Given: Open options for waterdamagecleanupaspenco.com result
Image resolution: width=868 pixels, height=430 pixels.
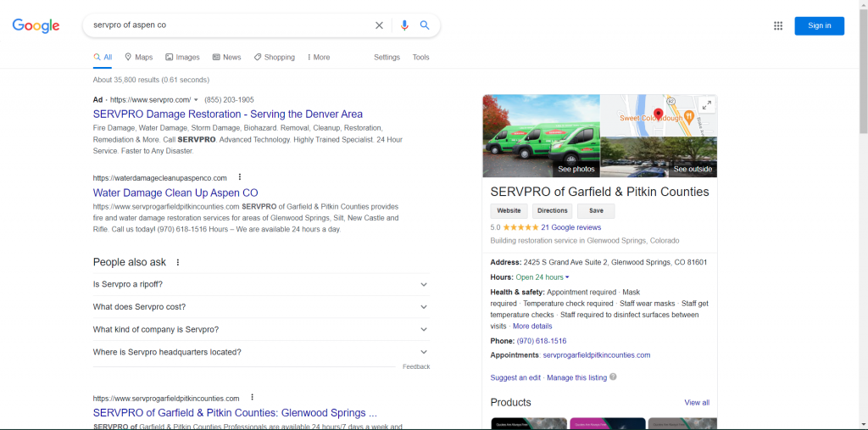Looking at the screenshot, I should (240, 177).
